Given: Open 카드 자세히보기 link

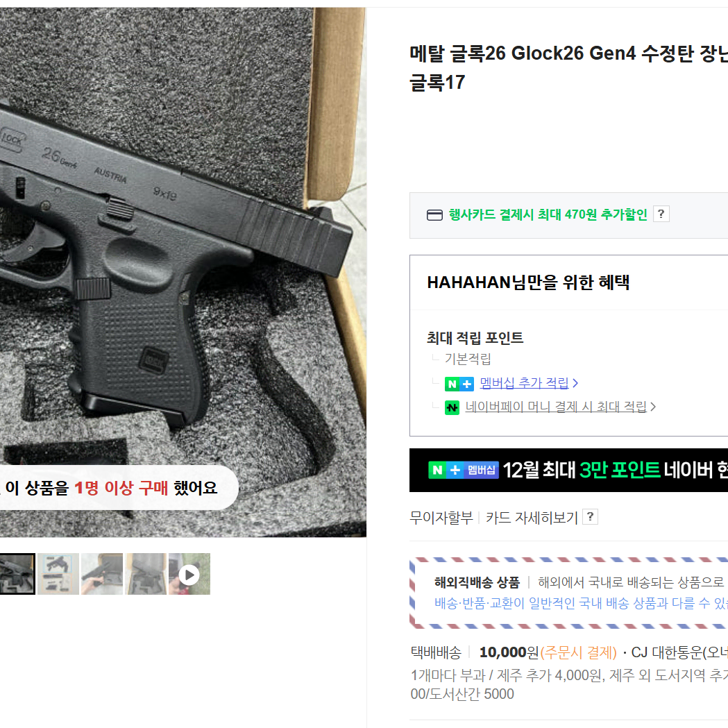Looking at the screenshot, I should pos(532,517).
